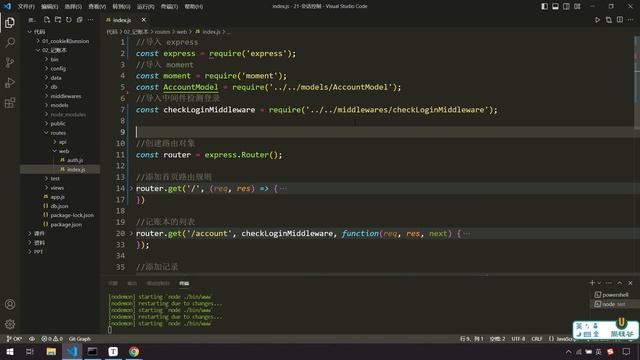The height and width of the screenshot is (360, 640).
Task: Click the CRLF line ending in status bar
Action: tap(537, 339)
